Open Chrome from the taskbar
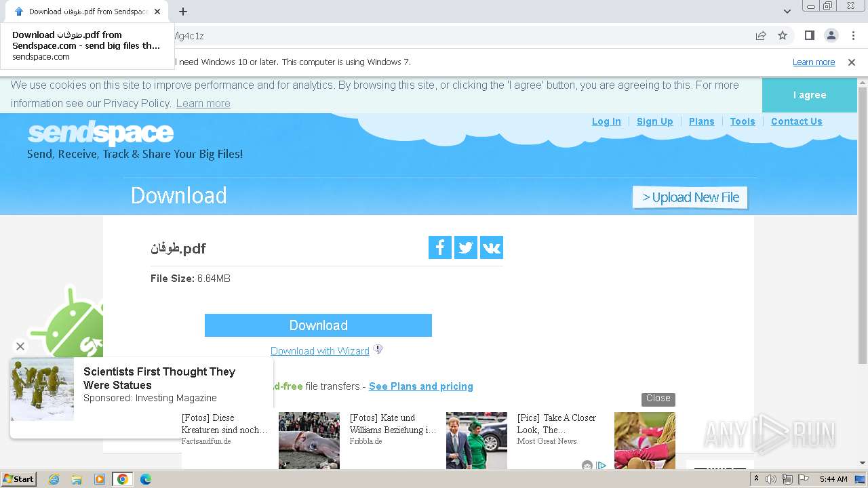Image resolution: width=868 pixels, height=488 pixels. tap(123, 479)
